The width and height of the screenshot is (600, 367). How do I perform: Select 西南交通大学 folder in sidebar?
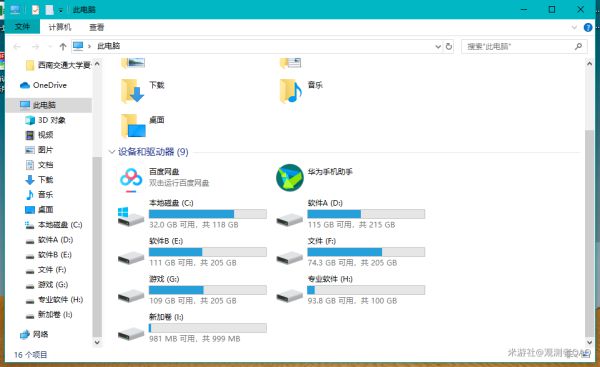(x=64, y=65)
